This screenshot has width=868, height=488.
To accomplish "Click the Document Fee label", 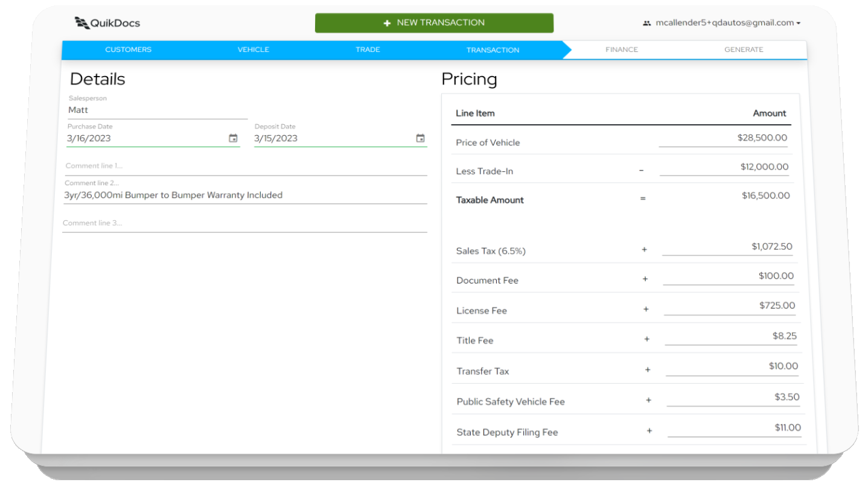I will pos(487,280).
